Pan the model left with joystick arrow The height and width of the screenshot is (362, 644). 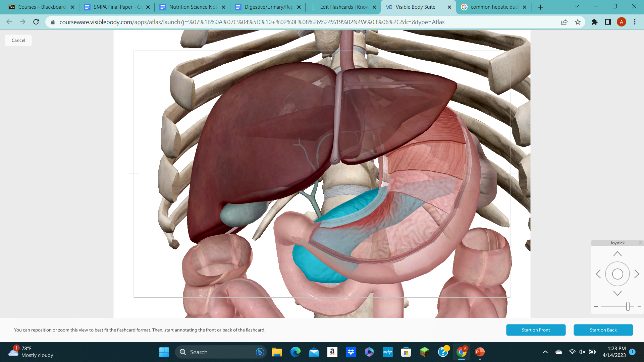[599, 274]
